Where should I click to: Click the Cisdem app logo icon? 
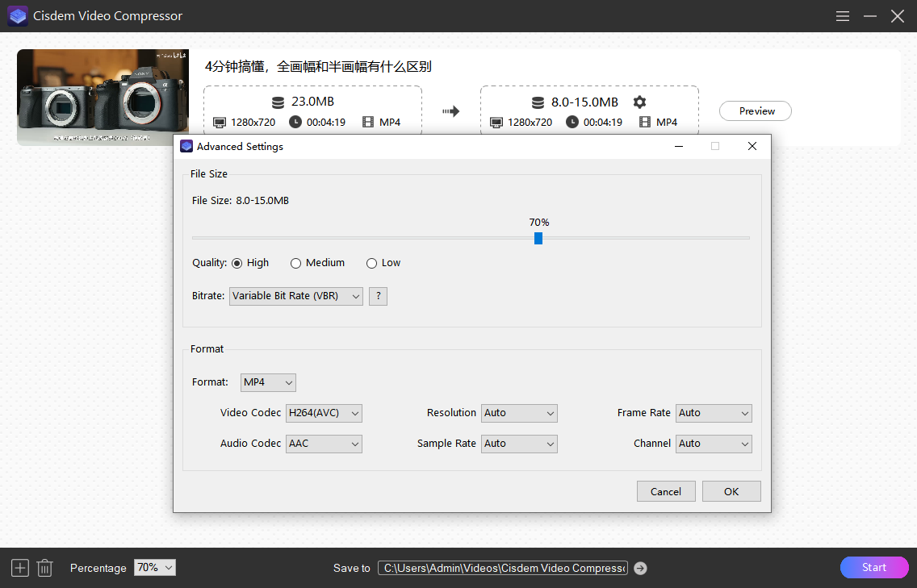(x=18, y=16)
